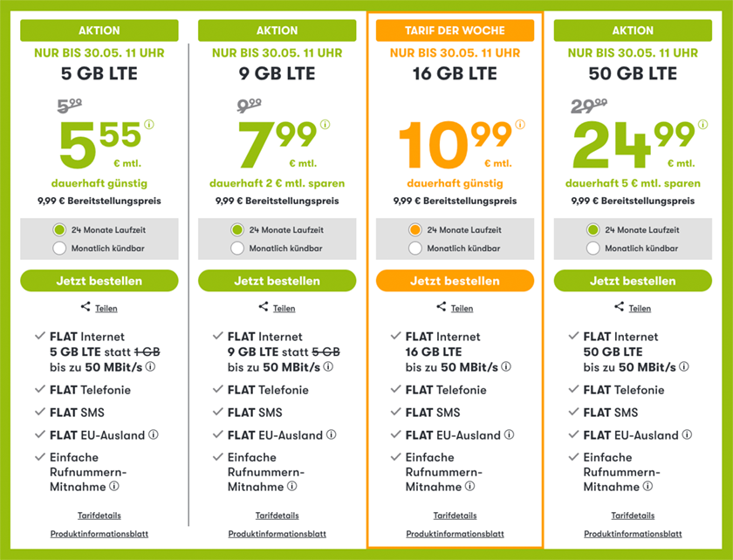Click share icon in 50 GB plan
Image resolution: width=733 pixels, height=560 pixels.
620,307
